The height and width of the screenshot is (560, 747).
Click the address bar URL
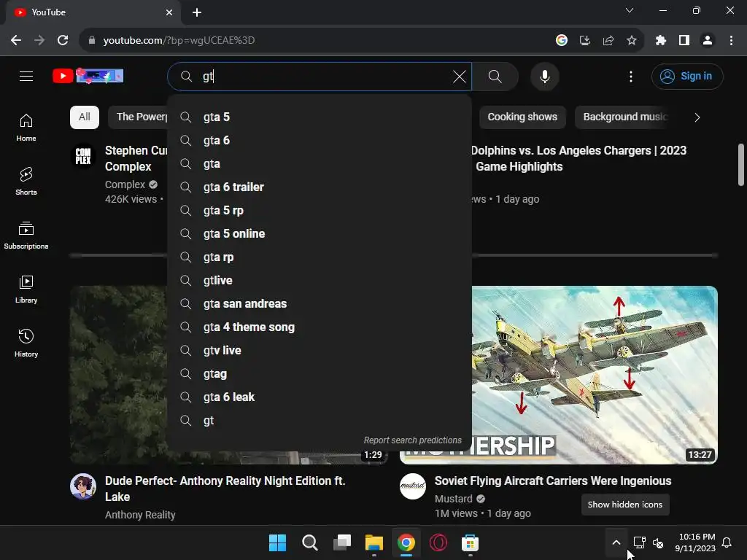click(x=179, y=41)
